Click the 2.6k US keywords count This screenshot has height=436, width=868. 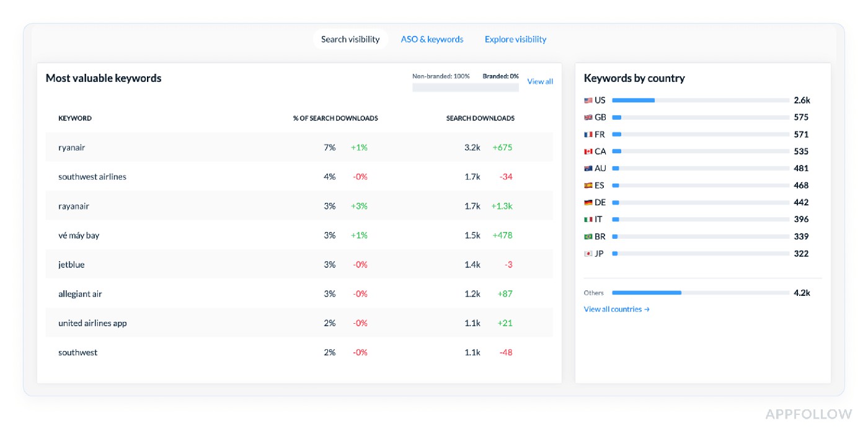pos(802,100)
